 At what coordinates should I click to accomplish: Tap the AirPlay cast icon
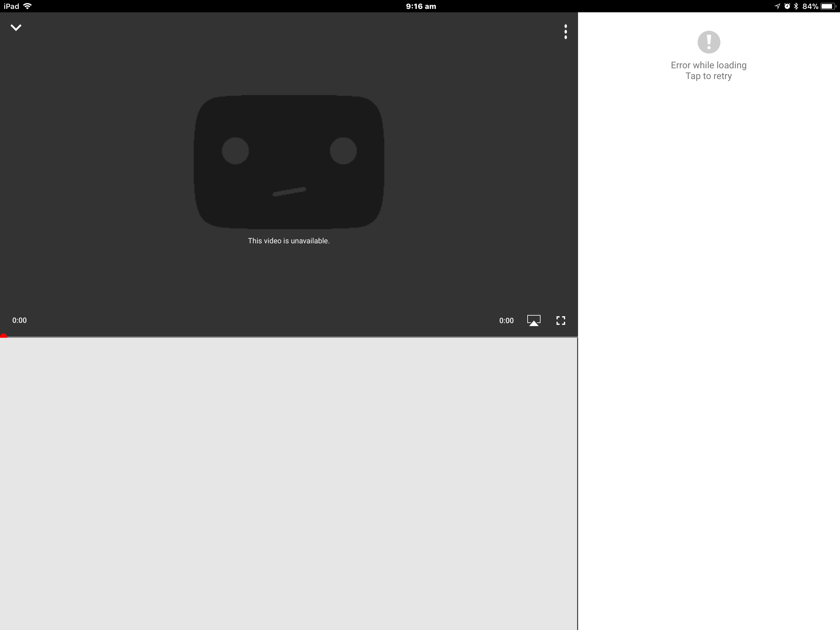(x=533, y=320)
